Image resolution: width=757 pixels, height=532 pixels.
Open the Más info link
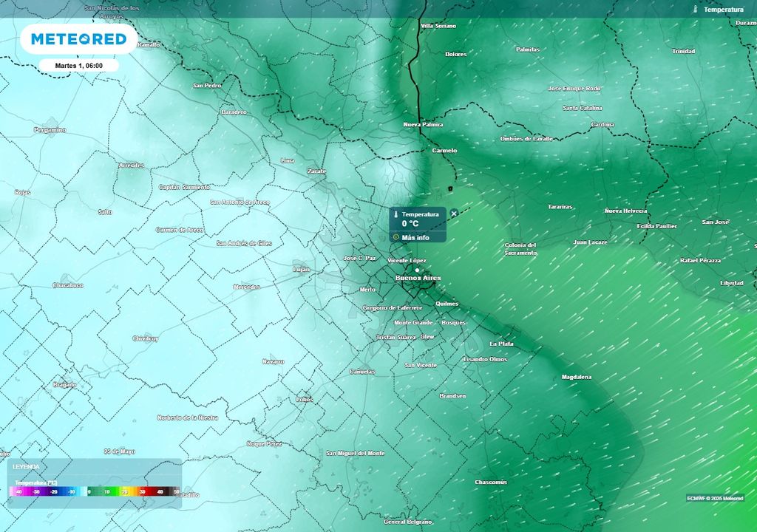point(414,239)
